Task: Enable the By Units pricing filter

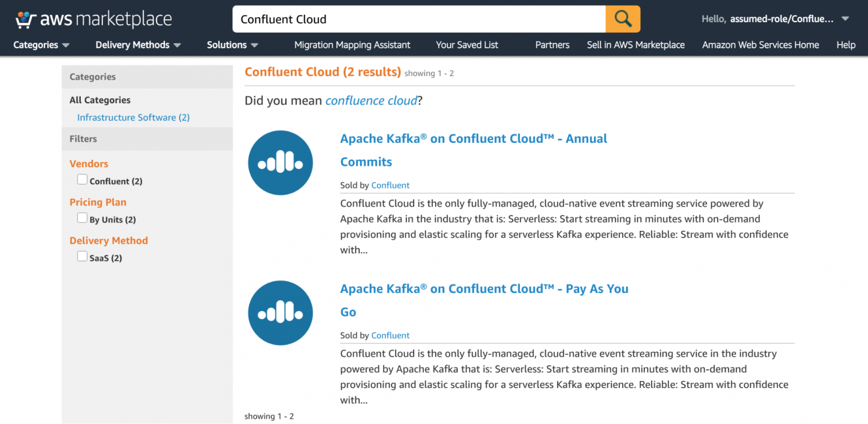Action: (x=82, y=217)
